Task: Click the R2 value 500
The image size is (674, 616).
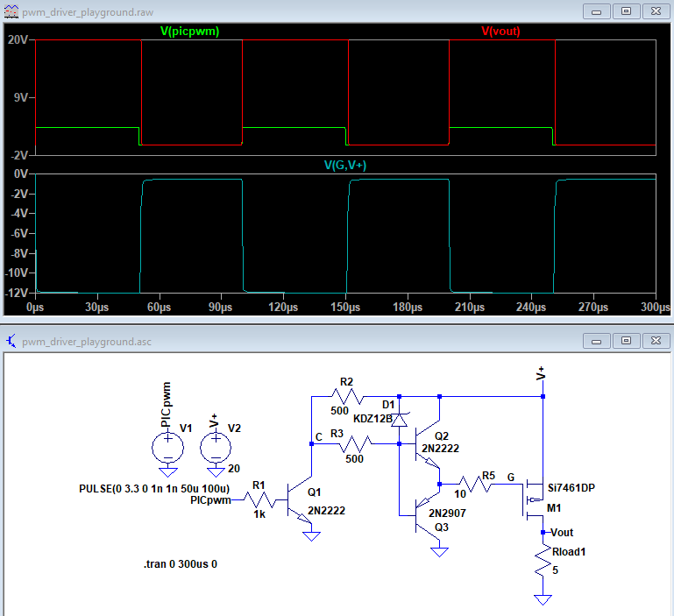Action: tap(339, 411)
